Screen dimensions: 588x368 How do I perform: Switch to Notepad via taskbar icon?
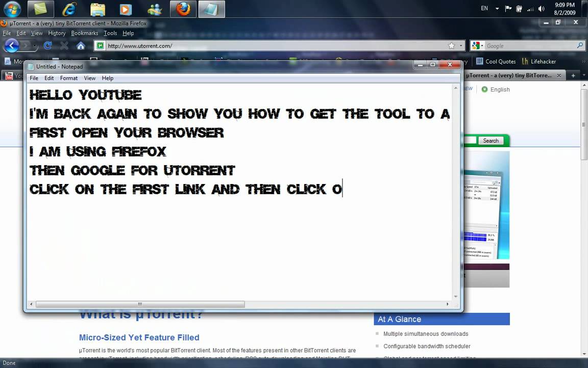(x=211, y=9)
